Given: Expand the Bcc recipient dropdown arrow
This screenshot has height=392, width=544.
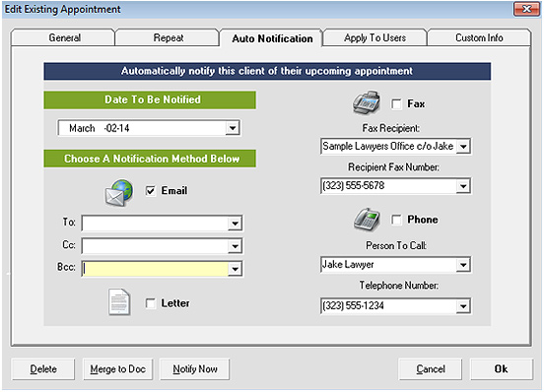Looking at the screenshot, I should coord(235,269).
